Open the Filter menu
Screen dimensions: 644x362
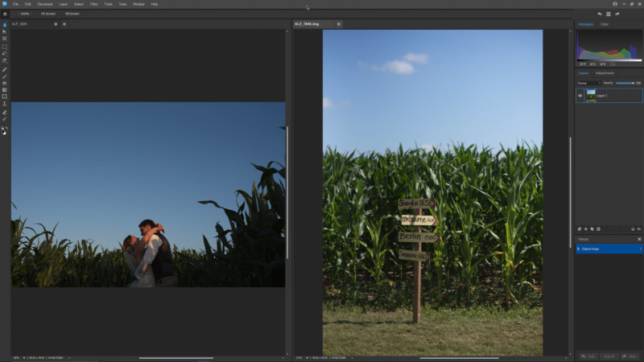[x=94, y=4]
